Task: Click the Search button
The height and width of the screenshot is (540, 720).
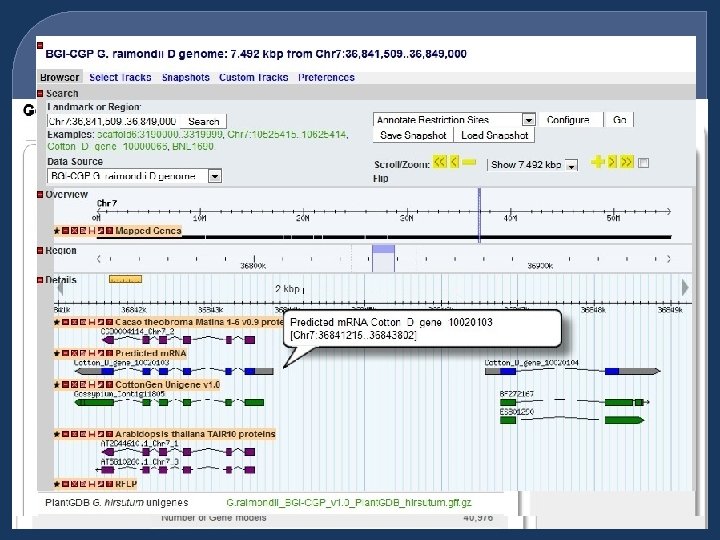Action: pos(203,122)
